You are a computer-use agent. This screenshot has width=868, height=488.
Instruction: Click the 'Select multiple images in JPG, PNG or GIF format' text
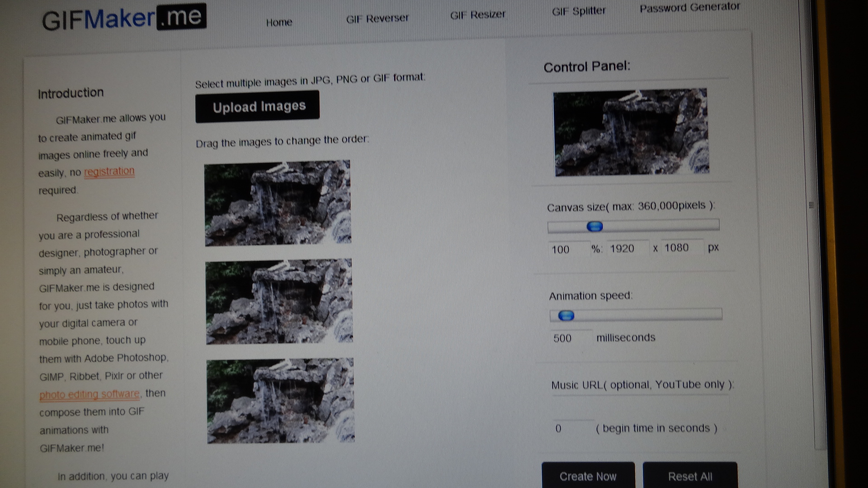click(310, 80)
